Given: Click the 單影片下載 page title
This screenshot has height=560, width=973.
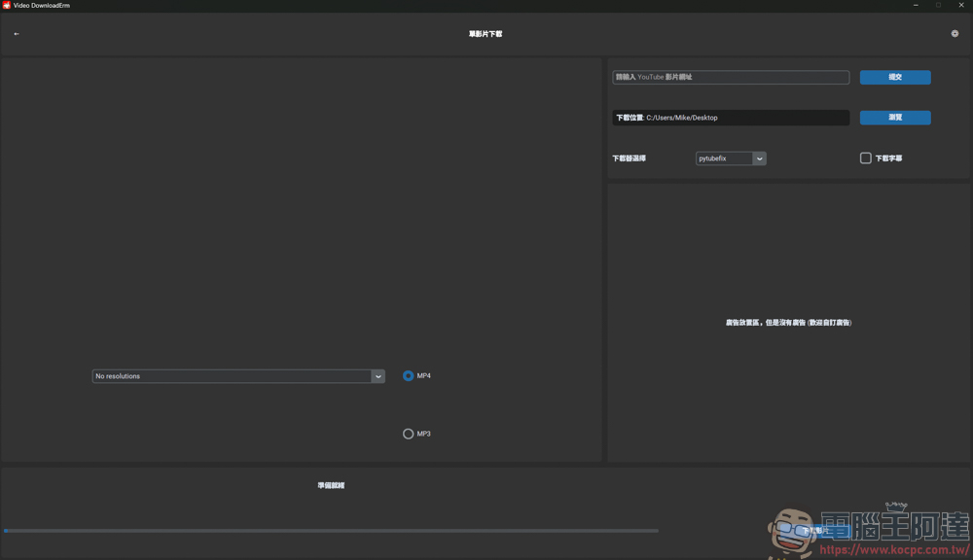Looking at the screenshot, I should 486,34.
